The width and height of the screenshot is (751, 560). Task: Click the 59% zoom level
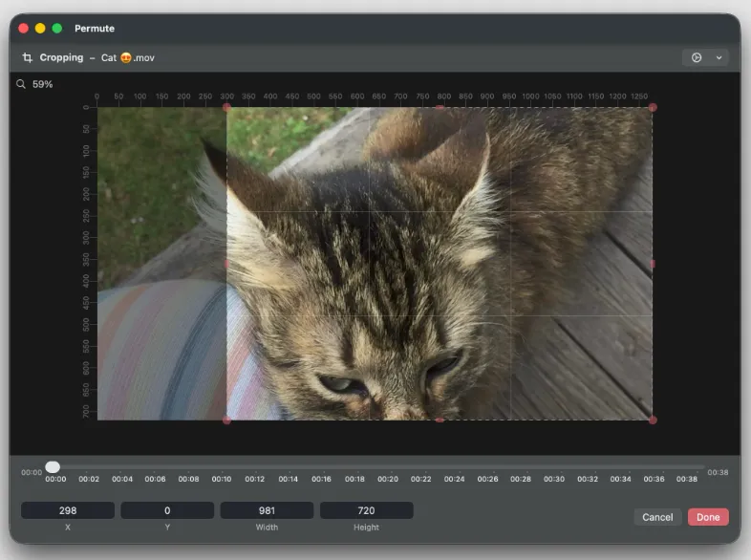(43, 84)
